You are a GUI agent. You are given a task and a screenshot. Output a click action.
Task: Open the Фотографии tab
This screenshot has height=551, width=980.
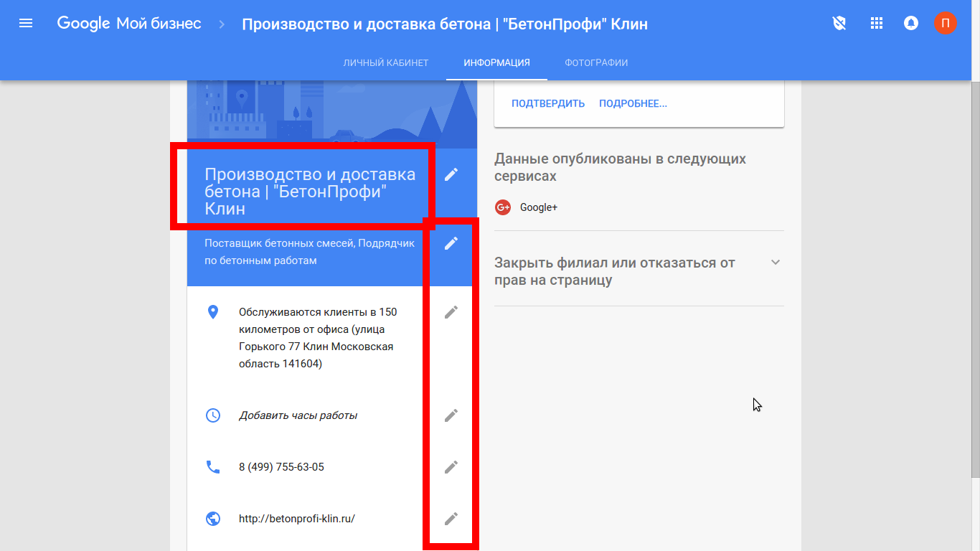point(596,63)
